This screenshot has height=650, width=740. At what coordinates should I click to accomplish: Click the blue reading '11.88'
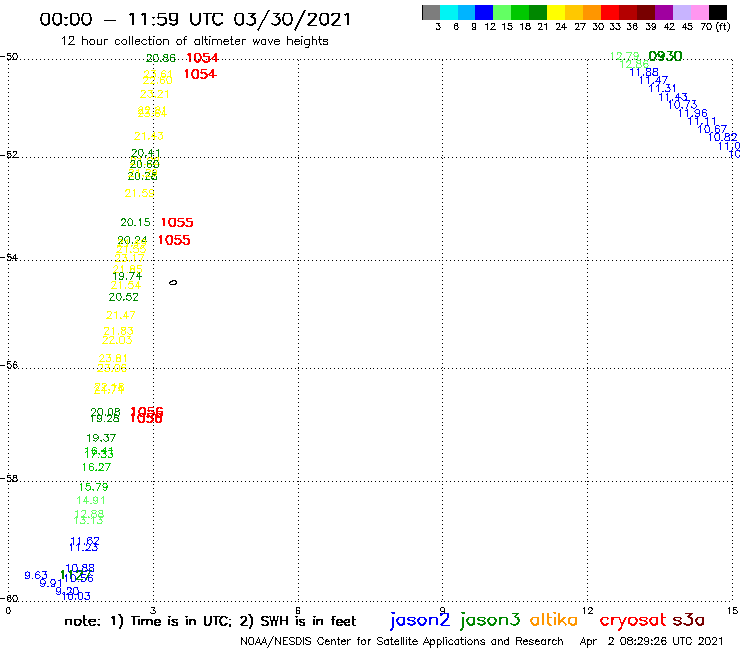tap(644, 72)
